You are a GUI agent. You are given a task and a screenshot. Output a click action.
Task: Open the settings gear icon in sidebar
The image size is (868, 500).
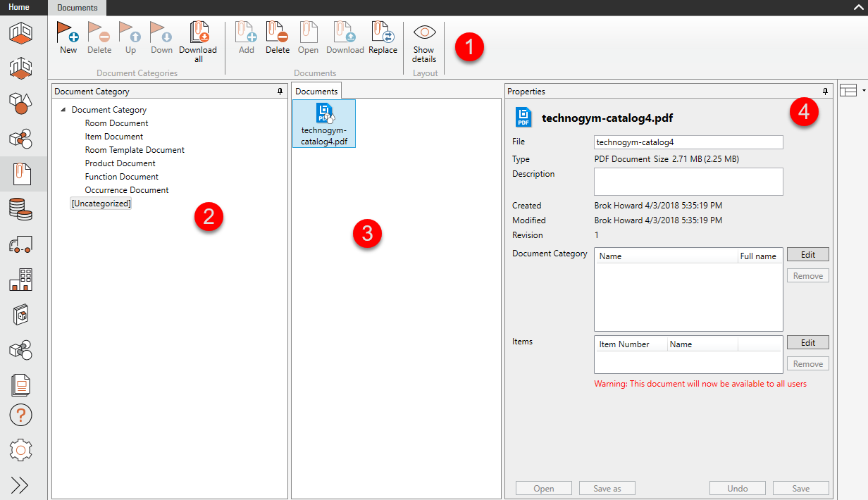click(x=20, y=449)
